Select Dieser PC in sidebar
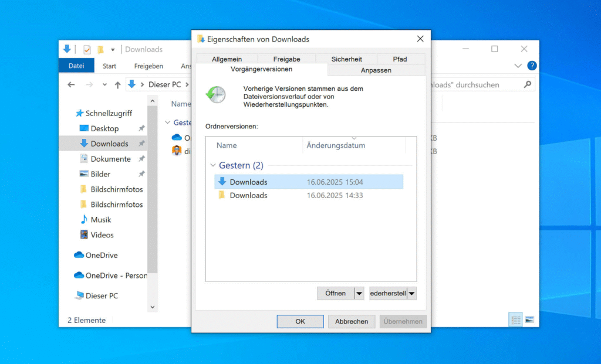The height and width of the screenshot is (364, 601). pyautogui.click(x=101, y=296)
